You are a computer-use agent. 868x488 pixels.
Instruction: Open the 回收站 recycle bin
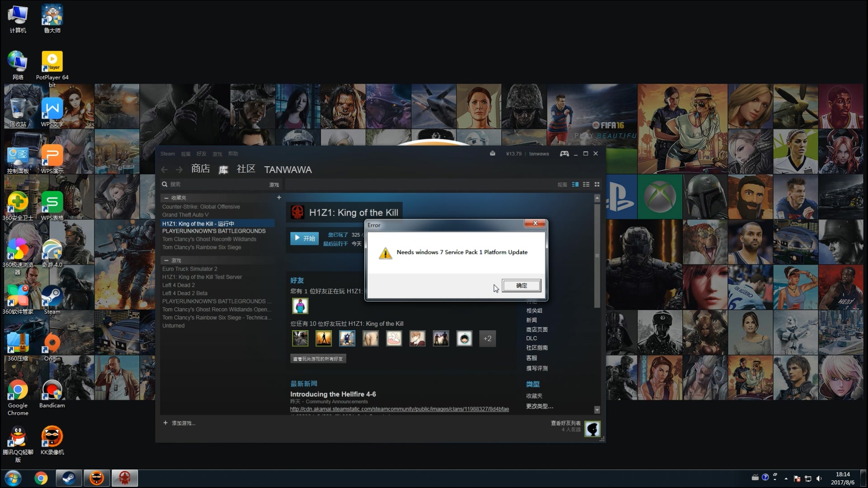tap(18, 112)
